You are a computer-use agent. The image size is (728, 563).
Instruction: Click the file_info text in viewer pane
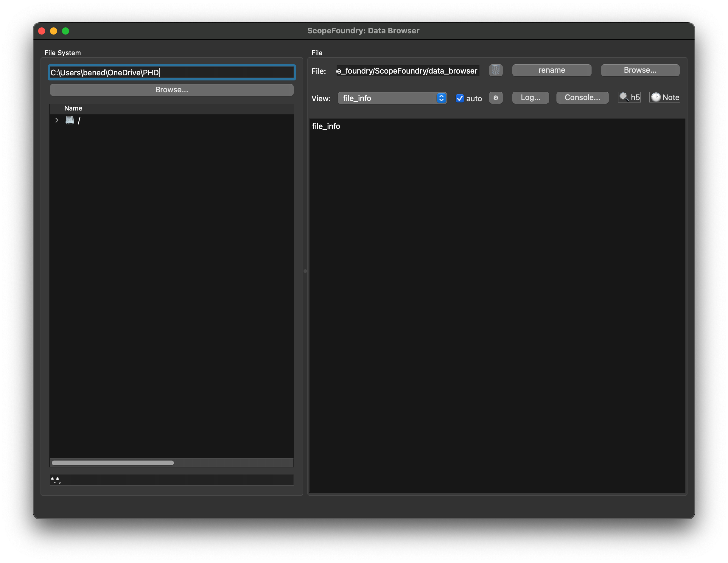click(x=326, y=126)
